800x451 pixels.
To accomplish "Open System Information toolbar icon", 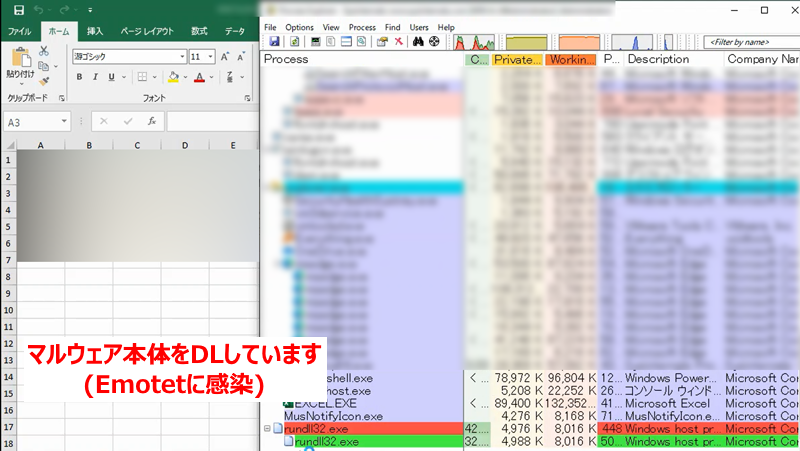I will pyautogui.click(x=315, y=42).
